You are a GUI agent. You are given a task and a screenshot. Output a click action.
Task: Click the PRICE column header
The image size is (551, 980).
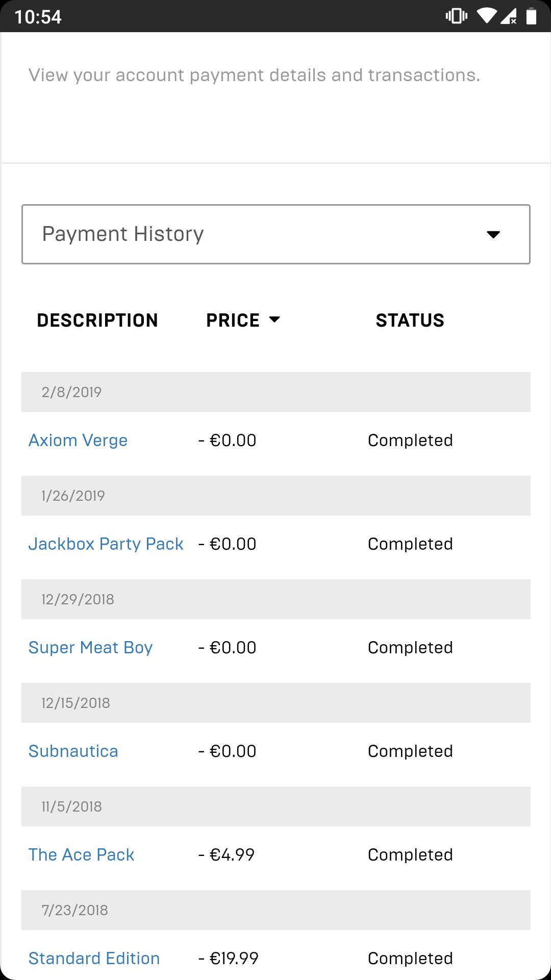pyautogui.click(x=233, y=320)
